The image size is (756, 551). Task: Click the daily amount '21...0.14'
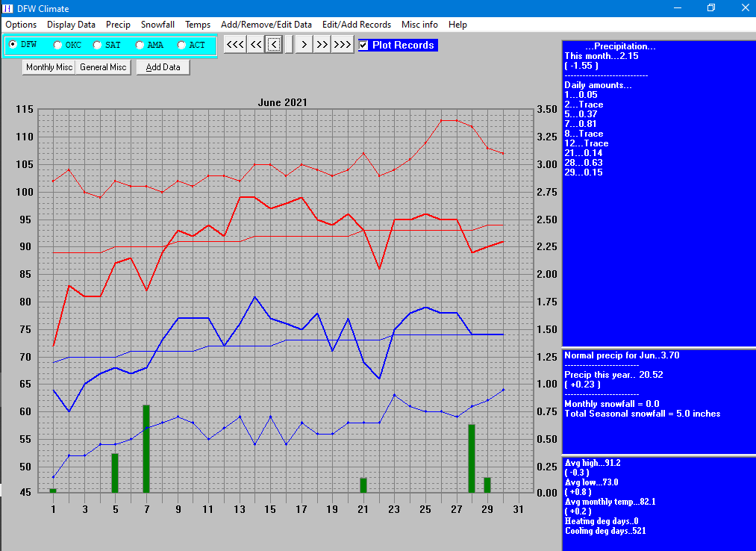(583, 153)
